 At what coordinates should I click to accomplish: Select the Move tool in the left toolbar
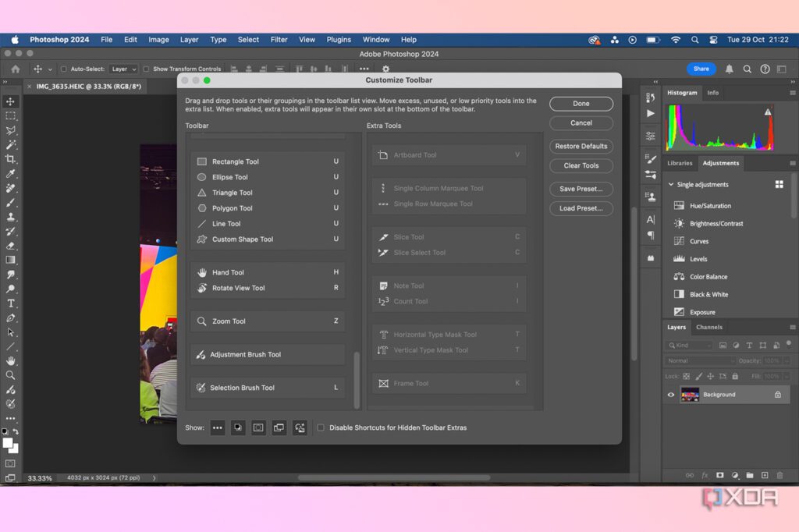(x=10, y=101)
